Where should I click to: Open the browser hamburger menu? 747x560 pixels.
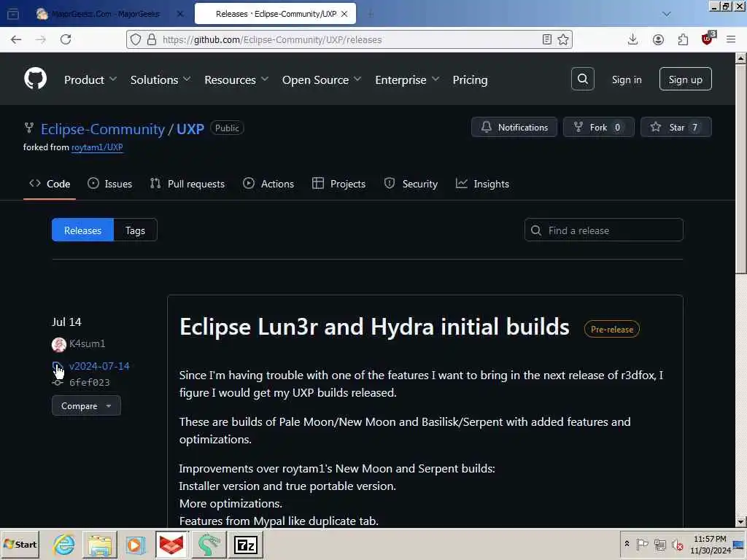tap(731, 39)
